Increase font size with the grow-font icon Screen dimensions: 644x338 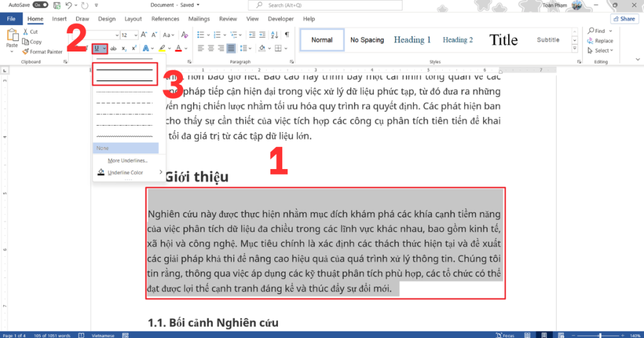point(144,35)
